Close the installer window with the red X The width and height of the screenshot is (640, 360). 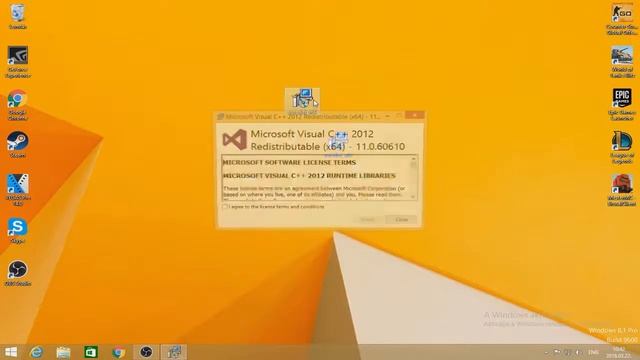(x=415, y=116)
